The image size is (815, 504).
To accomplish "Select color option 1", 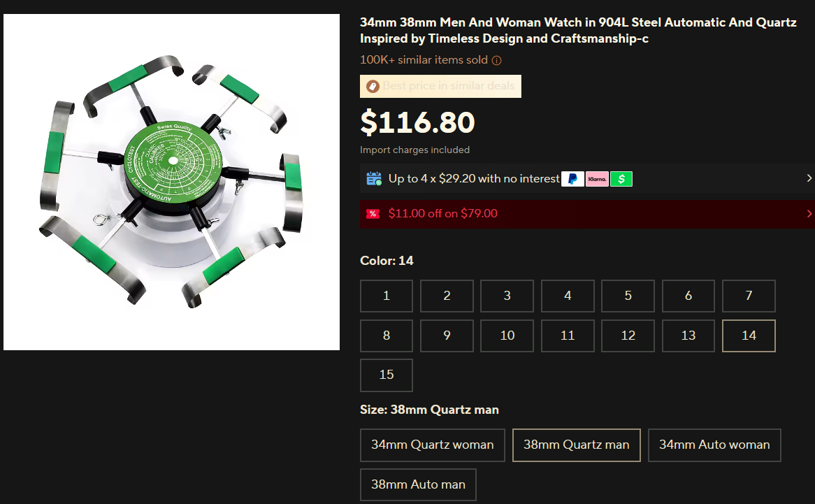I will point(387,296).
